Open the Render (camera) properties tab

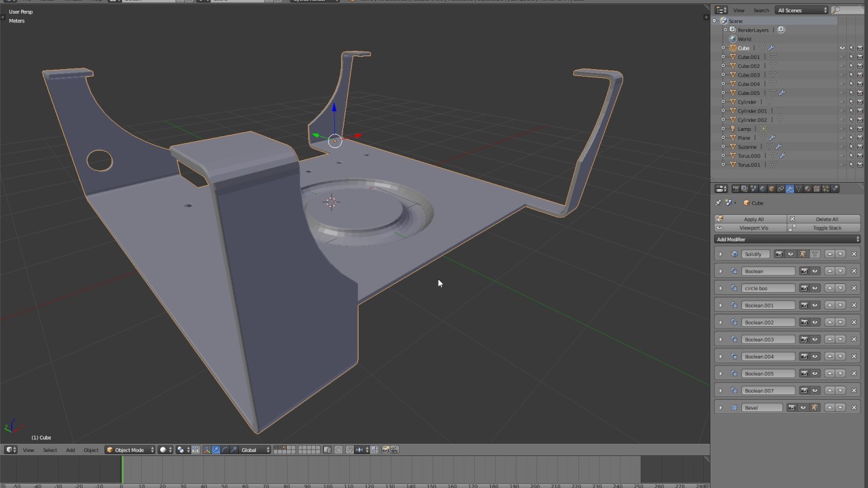(735, 189)
